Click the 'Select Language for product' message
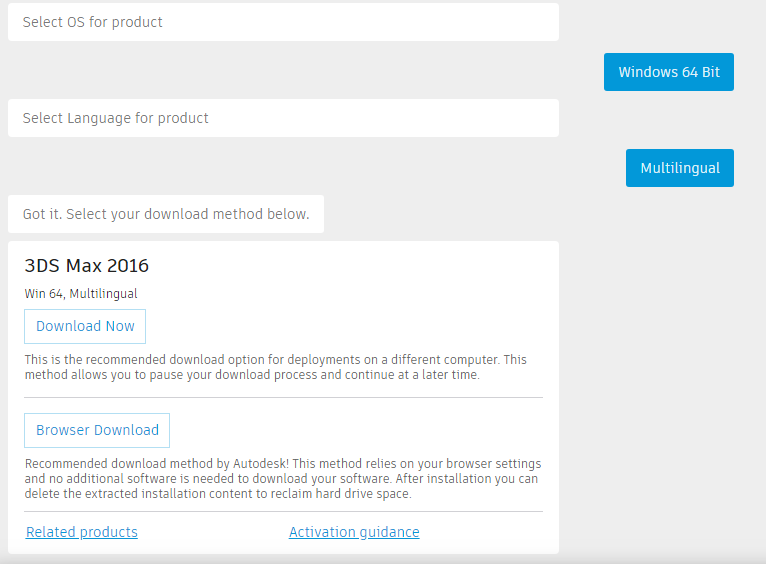Image resolution: width=766 pixels, height=564 pixels. pos(283,118)
